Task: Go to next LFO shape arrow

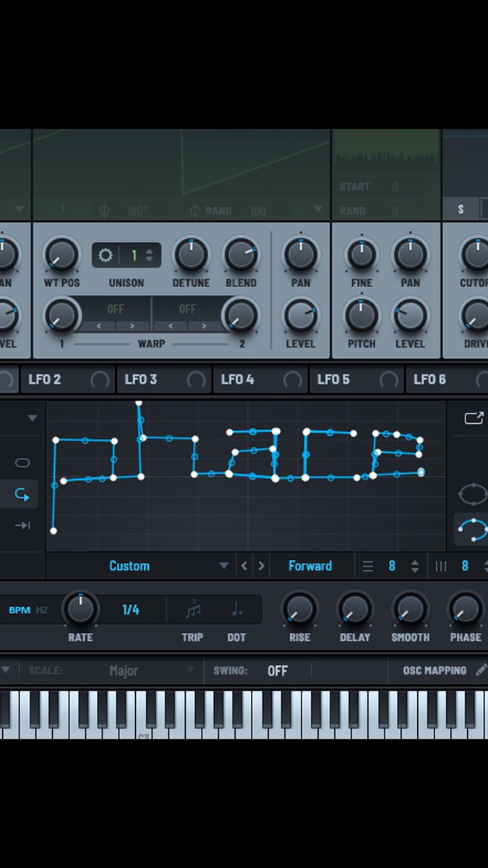Action: [262, 566]
